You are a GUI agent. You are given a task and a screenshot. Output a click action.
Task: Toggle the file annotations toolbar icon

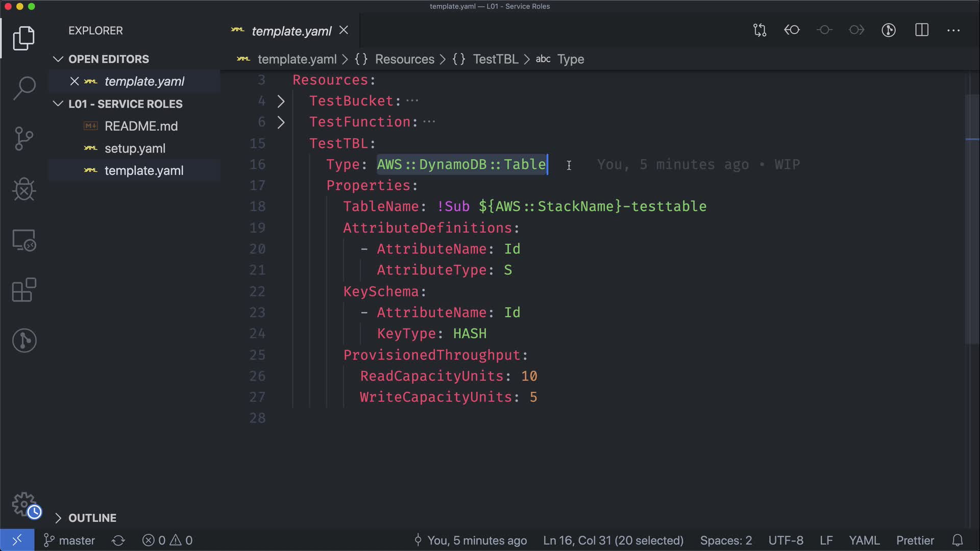889,30
